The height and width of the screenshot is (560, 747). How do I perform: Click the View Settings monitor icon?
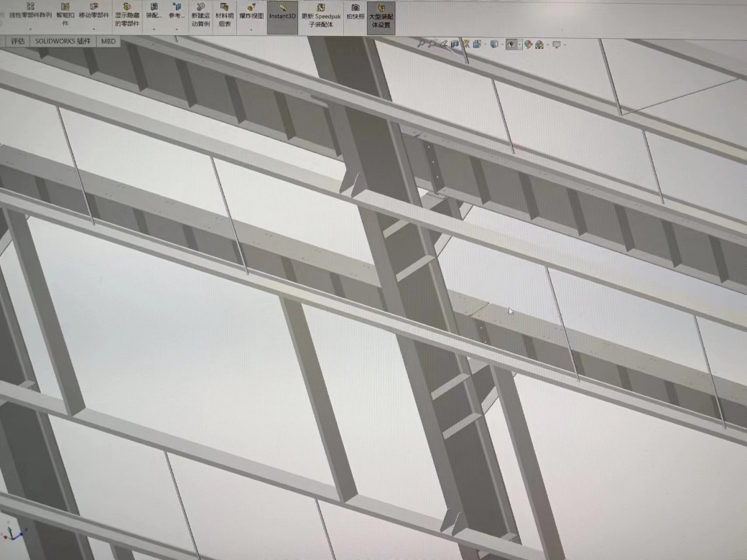pos(557,45)
